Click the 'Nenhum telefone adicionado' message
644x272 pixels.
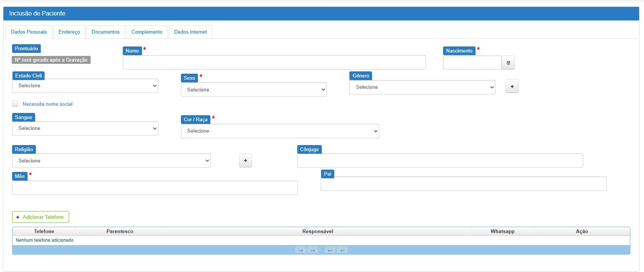pos(45,240)
